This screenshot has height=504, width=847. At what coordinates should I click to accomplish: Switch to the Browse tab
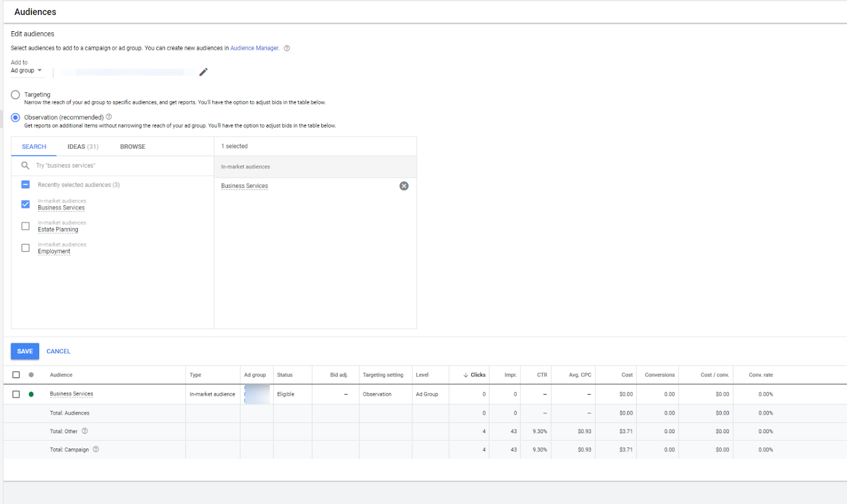(132, 146)
